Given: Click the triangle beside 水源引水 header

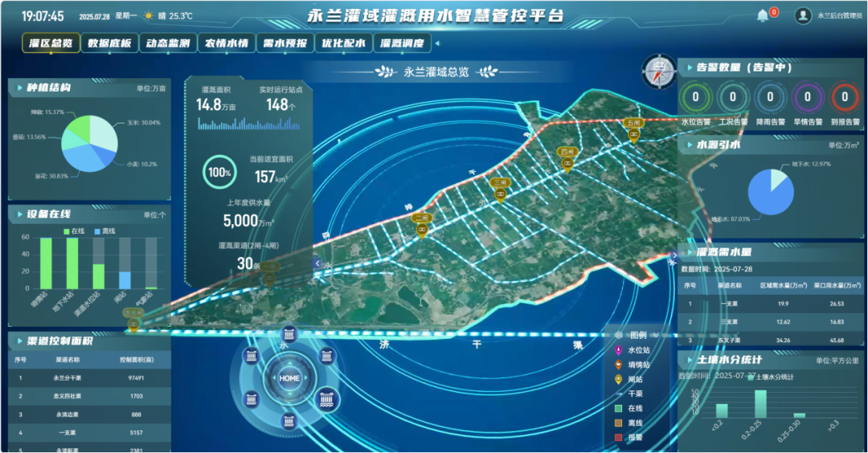Looking at the screenshot, I should (690, 145).
